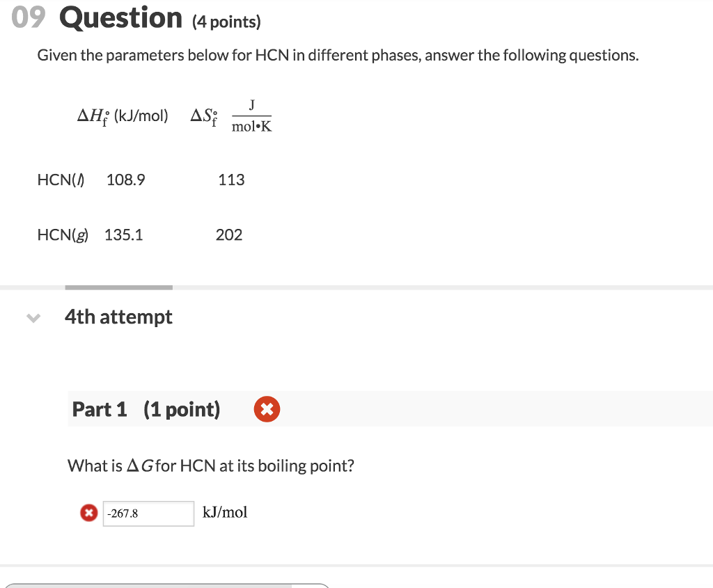Click inside the answer input containing -267.8
The width and height of the screenshot is (713, 588).
[148, 514]
